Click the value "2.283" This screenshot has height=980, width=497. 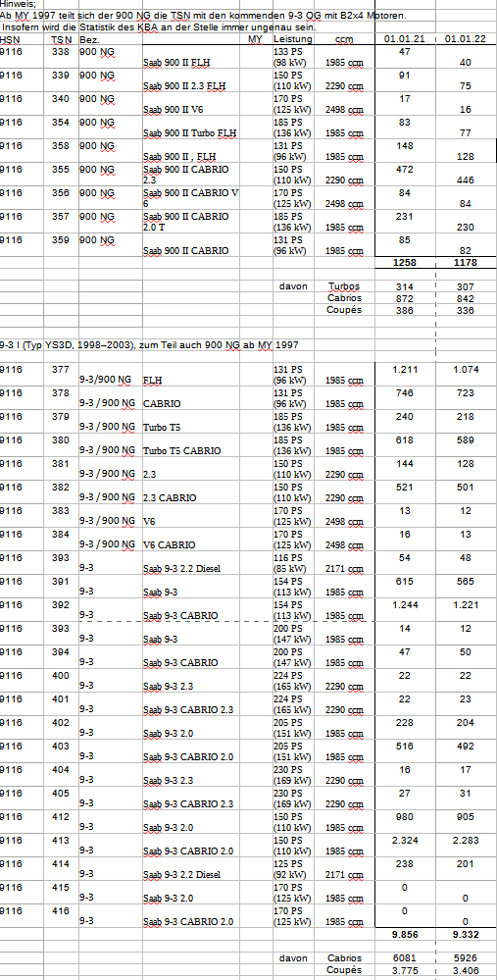click(466, 840)
